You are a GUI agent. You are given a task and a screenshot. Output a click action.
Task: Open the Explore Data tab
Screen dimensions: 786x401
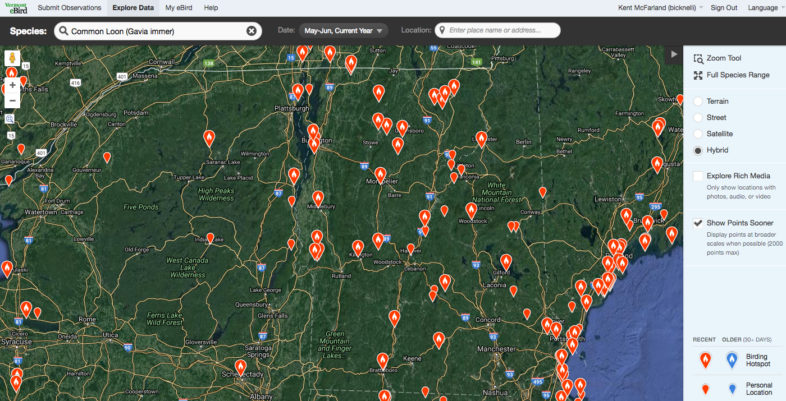133,7
